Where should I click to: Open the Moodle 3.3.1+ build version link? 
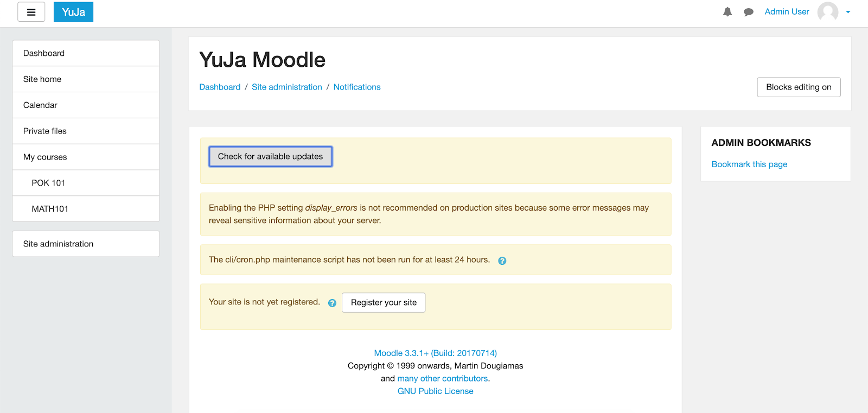point(435,353)
